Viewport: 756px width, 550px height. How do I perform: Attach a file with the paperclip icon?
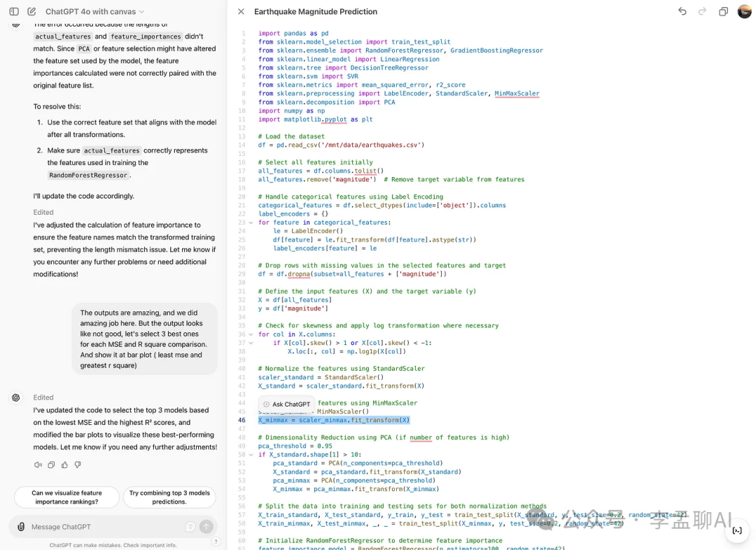[x=21, y=527]
